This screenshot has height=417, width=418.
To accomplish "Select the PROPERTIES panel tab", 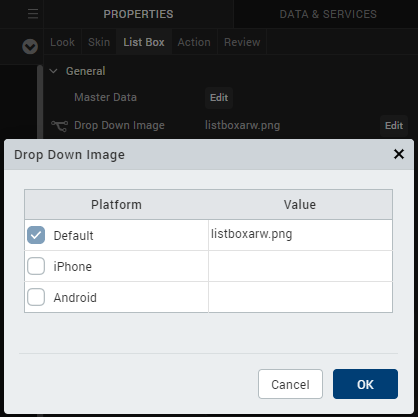I will point(138,14).
